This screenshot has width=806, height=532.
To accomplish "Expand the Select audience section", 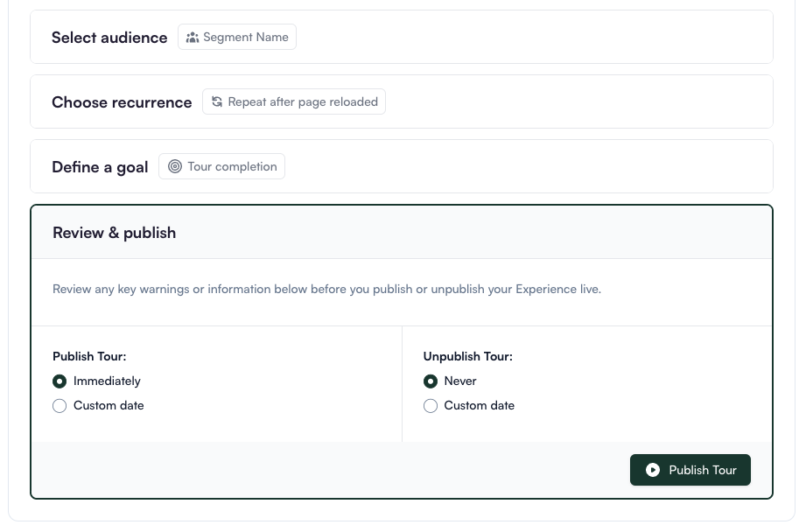I will click(402, 37).
